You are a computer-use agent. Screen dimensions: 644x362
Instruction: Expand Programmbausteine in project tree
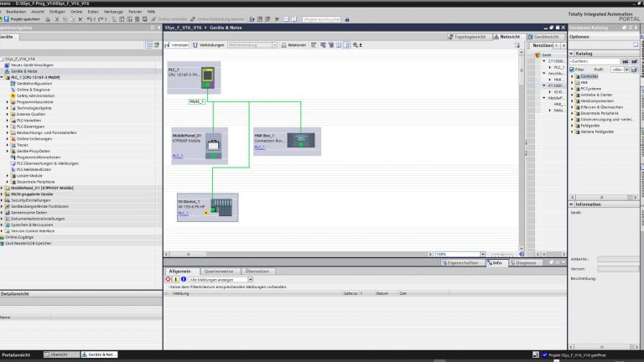(7, 101)
